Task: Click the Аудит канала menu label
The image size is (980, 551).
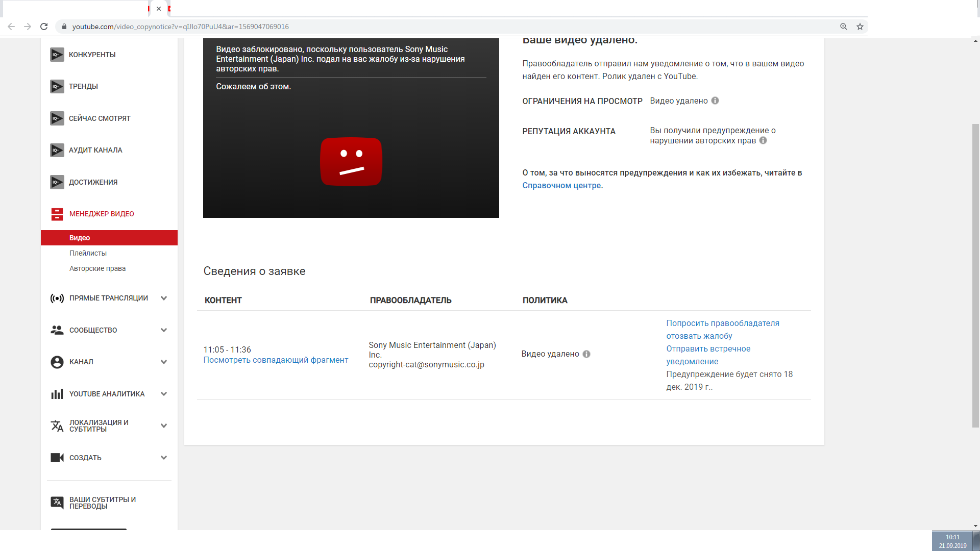Action: 95,150
